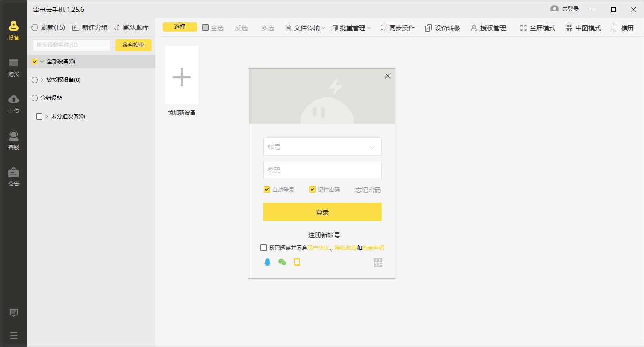Log in using the QQ penguin icon
This screenshot has width=644, height=347.
pos(268,262)
